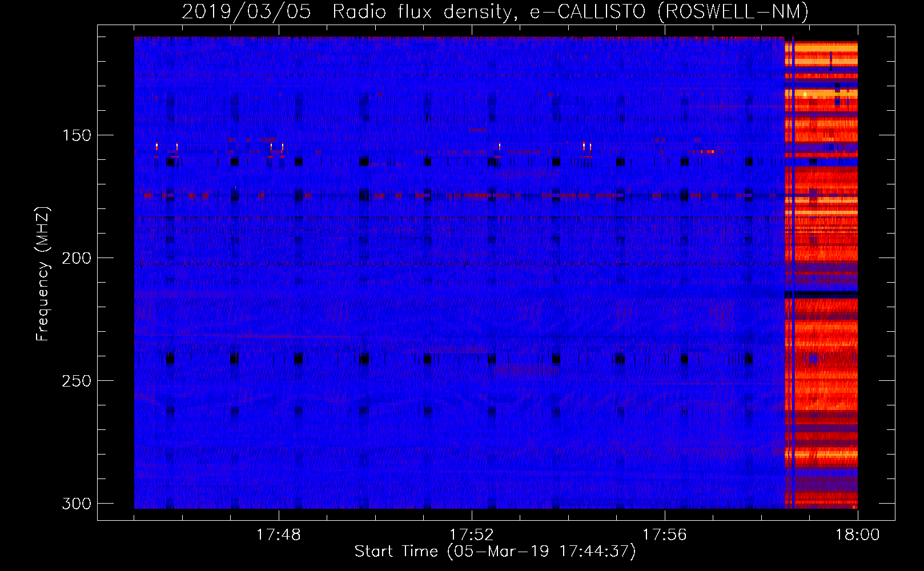The image size is (924, 571).
Task: Click the 17:48 time tick label
Action: [279, 535]
